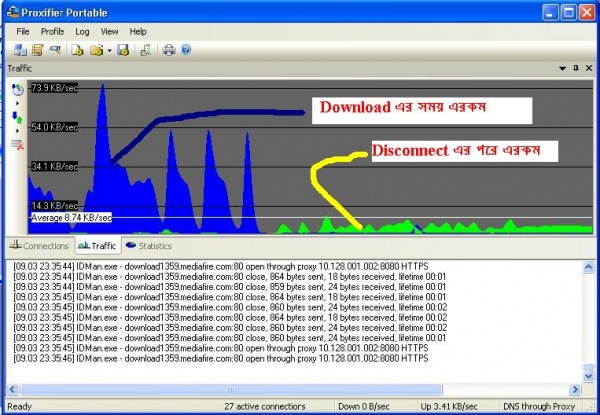The width and height of the screenshot is (600, 415).
Task: Click the Open Profile folder icon
Action: pyautogui.click(x=97, y=50)
